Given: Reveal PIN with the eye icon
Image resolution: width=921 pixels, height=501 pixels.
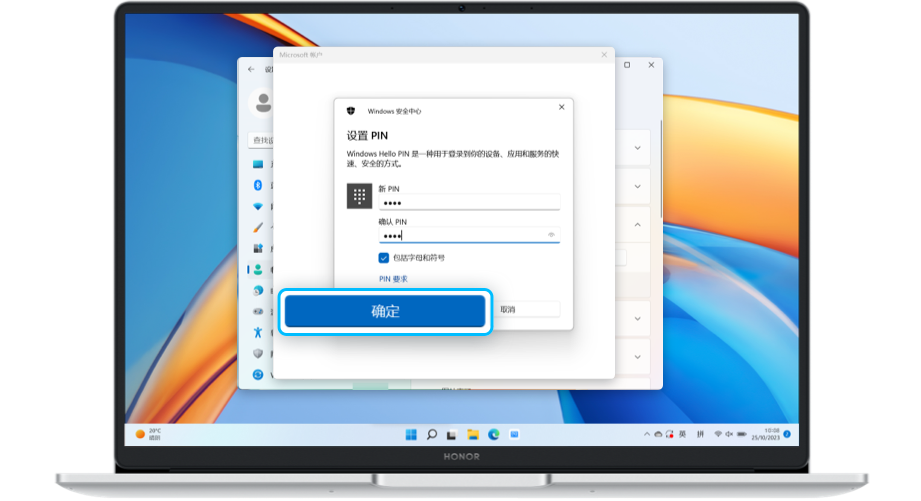Looking at the screenshot, I should tap(551, 235).
